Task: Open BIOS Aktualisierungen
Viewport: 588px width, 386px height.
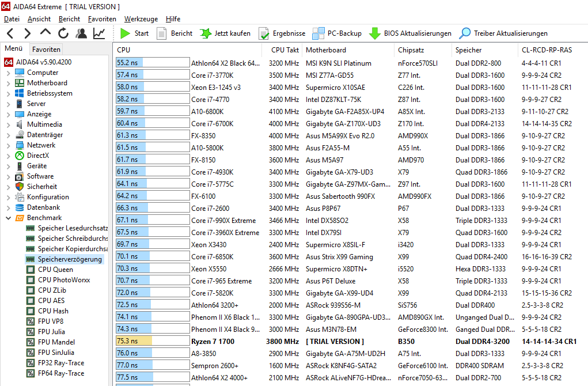Action: tap(410, 33)
